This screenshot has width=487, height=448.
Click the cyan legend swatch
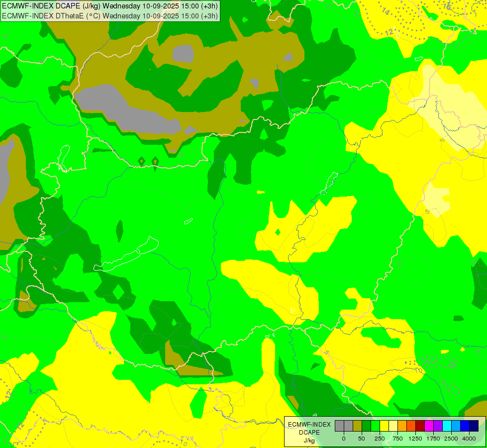coord(447,426)
